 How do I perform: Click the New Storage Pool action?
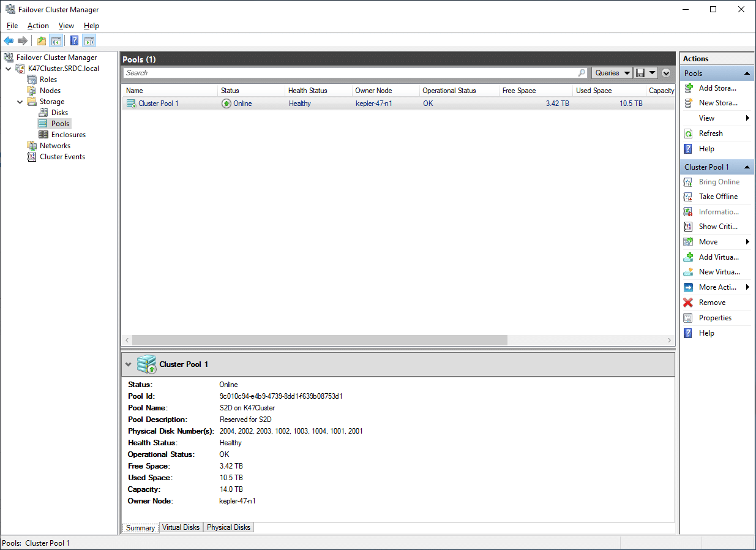717,103
